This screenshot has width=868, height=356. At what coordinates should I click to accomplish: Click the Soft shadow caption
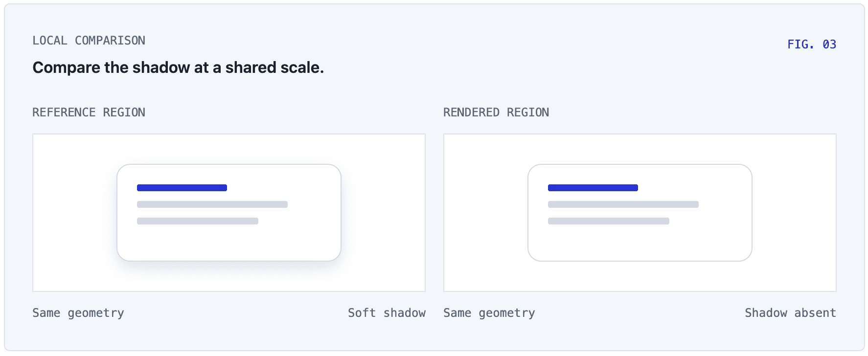(x=387, y=313)
